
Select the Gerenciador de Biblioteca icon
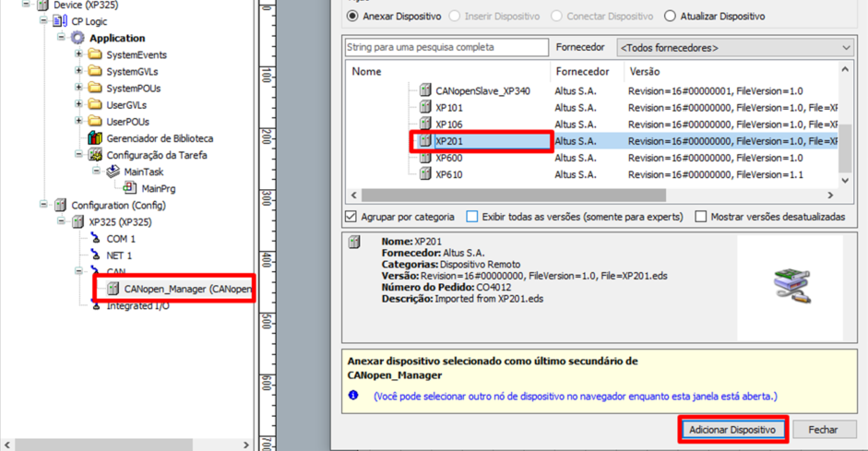[95, 138]
